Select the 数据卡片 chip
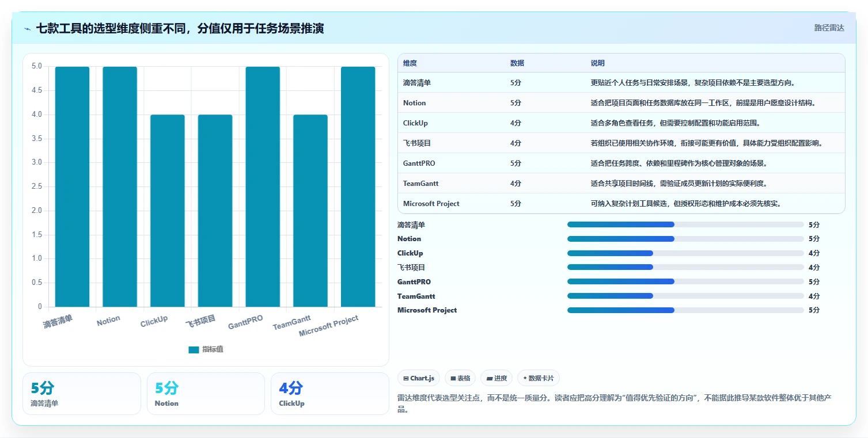This screenshot has height=438, width=868. [539, 378]
